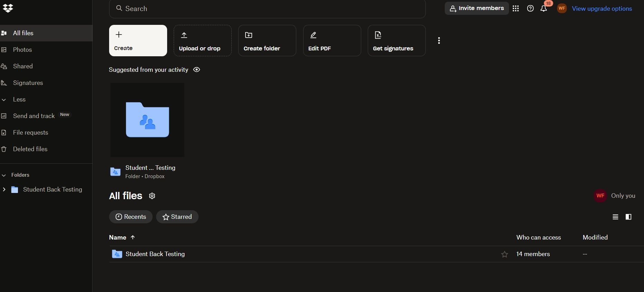Toggle the Starred filter chip
The width and height of the screenshot is (644, 292).
pos(177,217)
